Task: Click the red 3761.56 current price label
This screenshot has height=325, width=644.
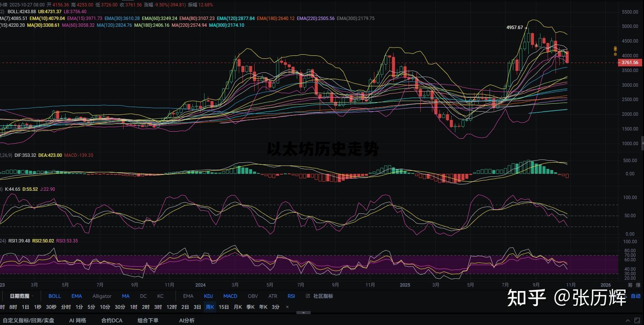Action: [x=630, y=63]
